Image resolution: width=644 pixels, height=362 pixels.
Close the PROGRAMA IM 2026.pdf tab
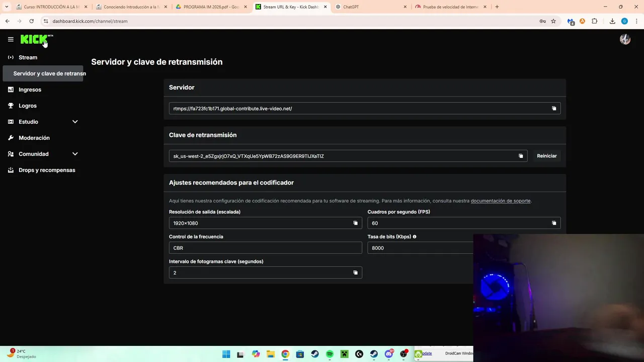pyautogui.click(x=245, y=7)
